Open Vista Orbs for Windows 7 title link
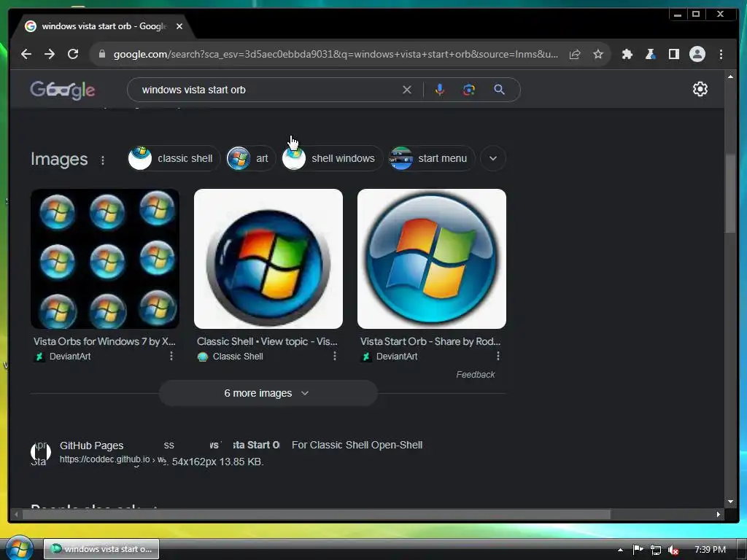The width and height of the screenshot is (747, 560). click(104, 341)
